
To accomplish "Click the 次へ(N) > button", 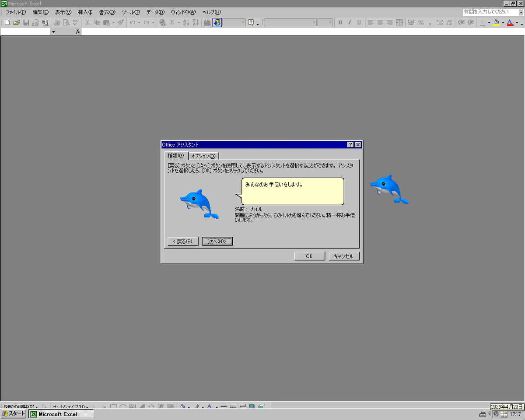I will [x=217, y=241].
